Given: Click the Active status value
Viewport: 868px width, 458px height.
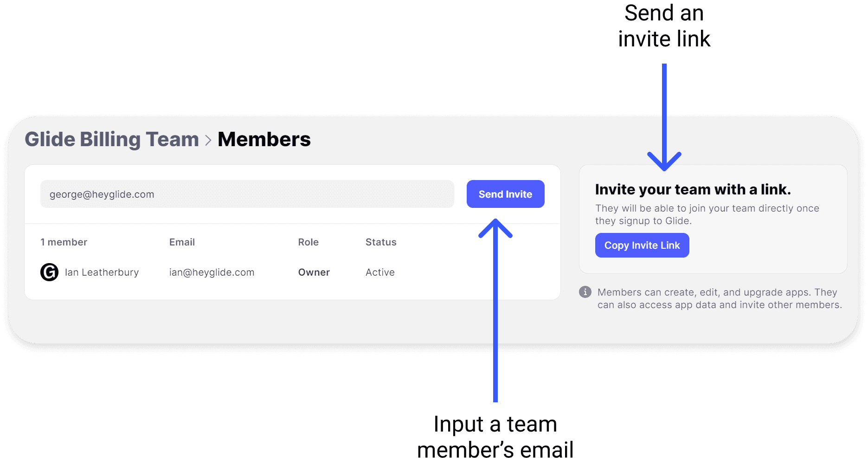Looking at the screenshot, I should (380, 272).
